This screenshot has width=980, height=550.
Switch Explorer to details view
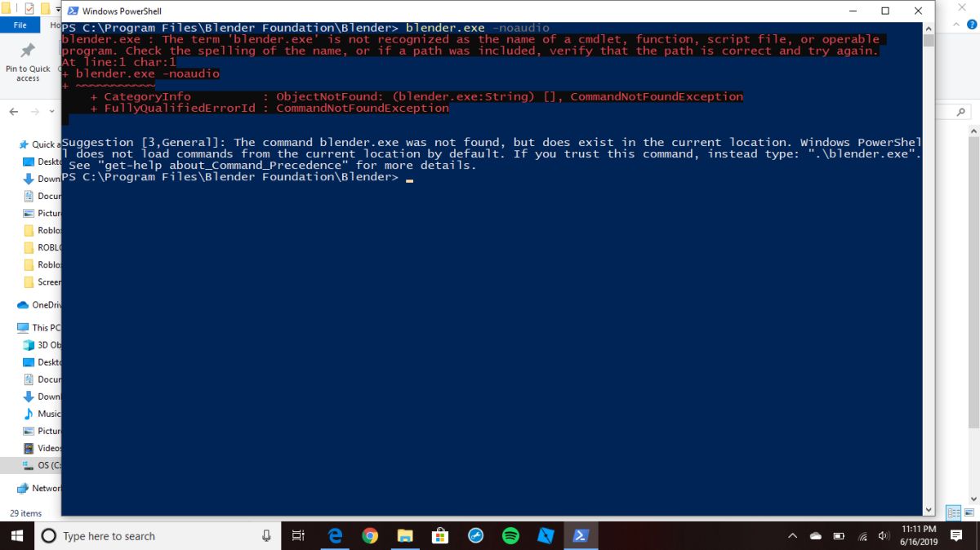pos(953,513)
